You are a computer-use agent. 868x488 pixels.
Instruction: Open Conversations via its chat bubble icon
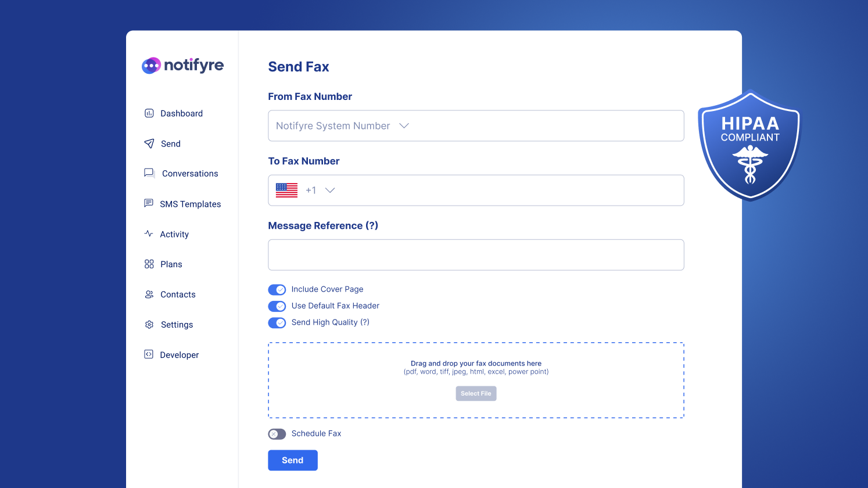pos(149,173)
